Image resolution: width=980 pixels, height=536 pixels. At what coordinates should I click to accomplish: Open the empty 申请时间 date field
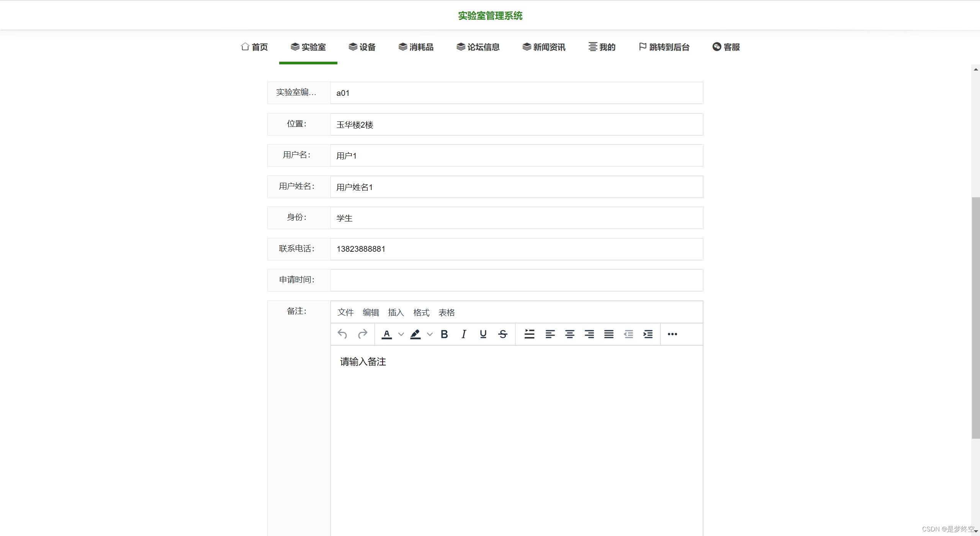point(517,280)
